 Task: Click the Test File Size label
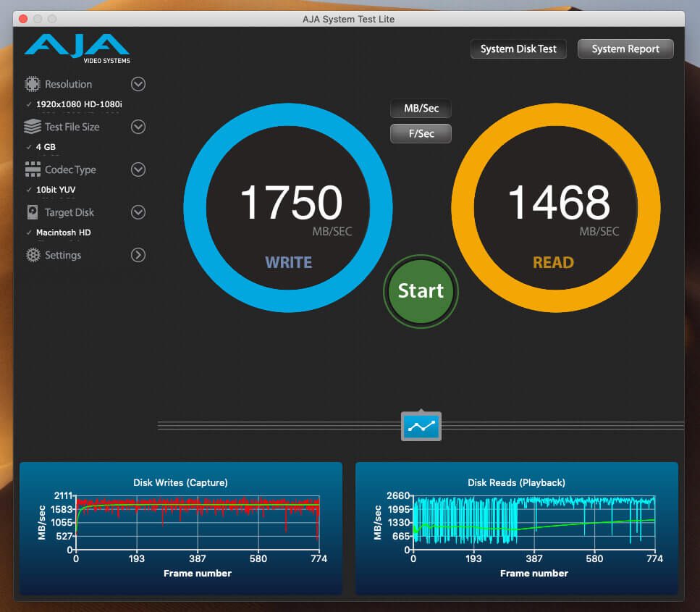72,127
